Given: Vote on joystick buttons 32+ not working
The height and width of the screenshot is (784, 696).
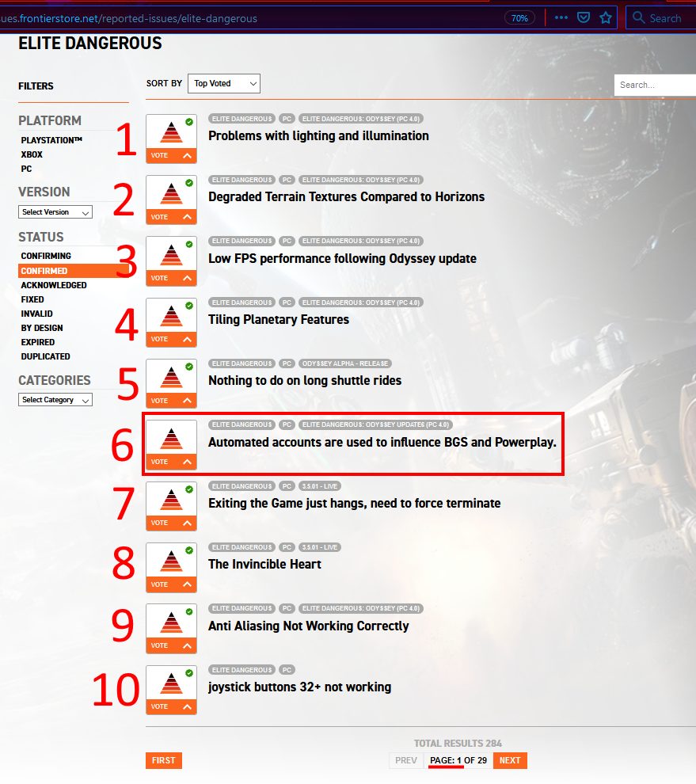Looking at the screenshot, I should point(172,706).
